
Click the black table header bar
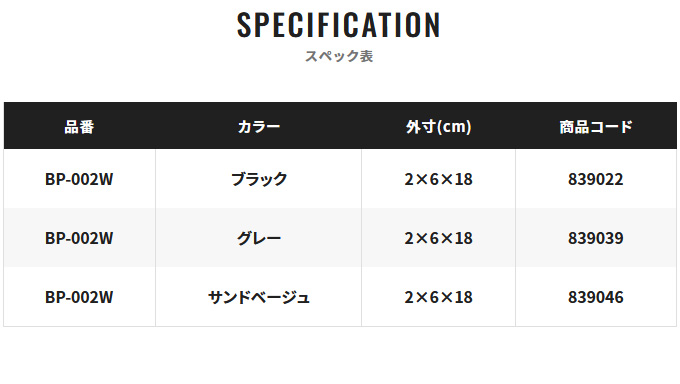[x=340, y=126]
